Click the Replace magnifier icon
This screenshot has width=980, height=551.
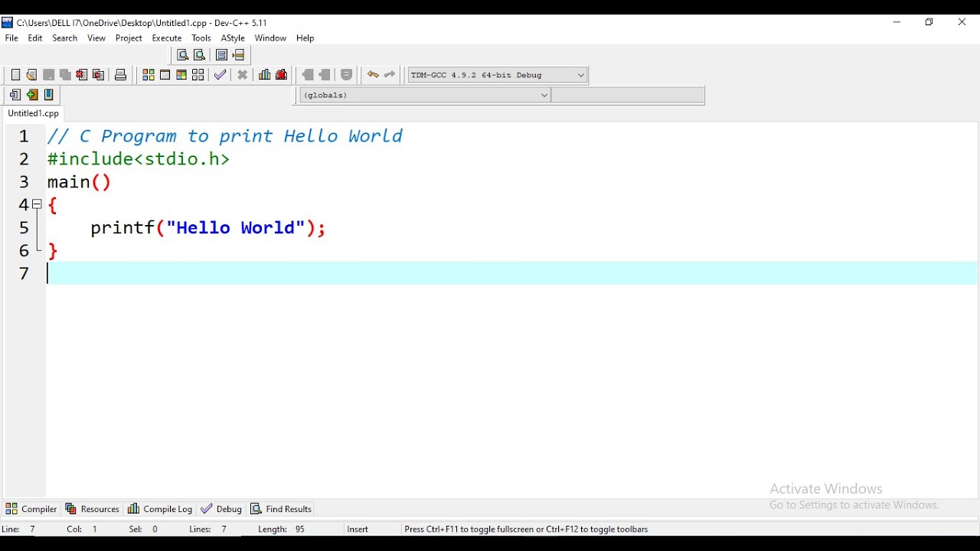point(199,55)
